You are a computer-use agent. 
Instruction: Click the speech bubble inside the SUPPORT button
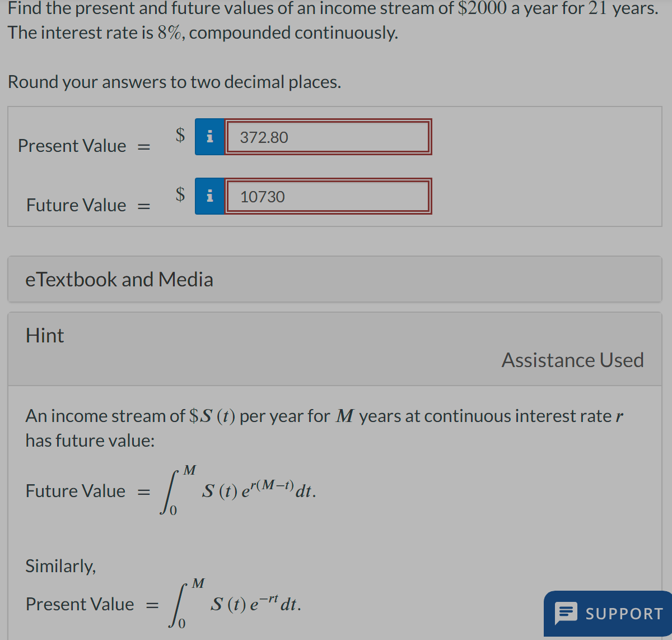[x=567, y=614]
